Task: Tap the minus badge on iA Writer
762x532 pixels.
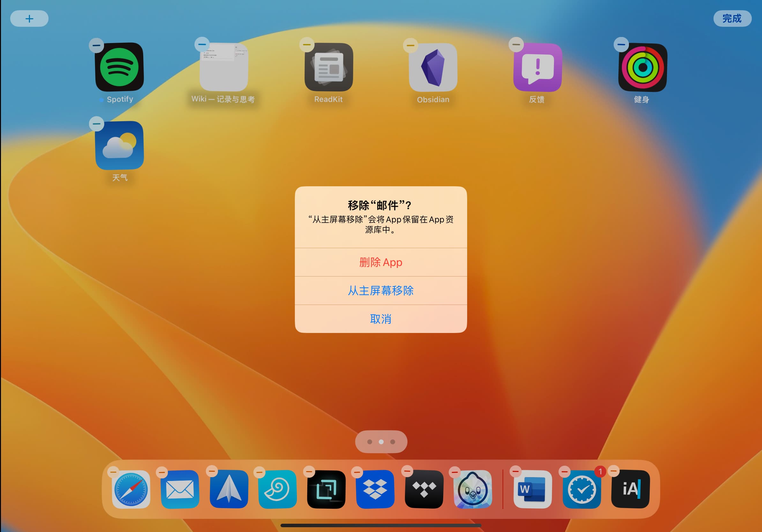Action: point(614,471)
